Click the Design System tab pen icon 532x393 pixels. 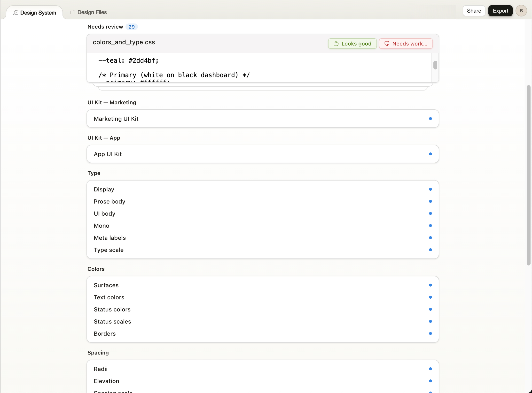16,13
